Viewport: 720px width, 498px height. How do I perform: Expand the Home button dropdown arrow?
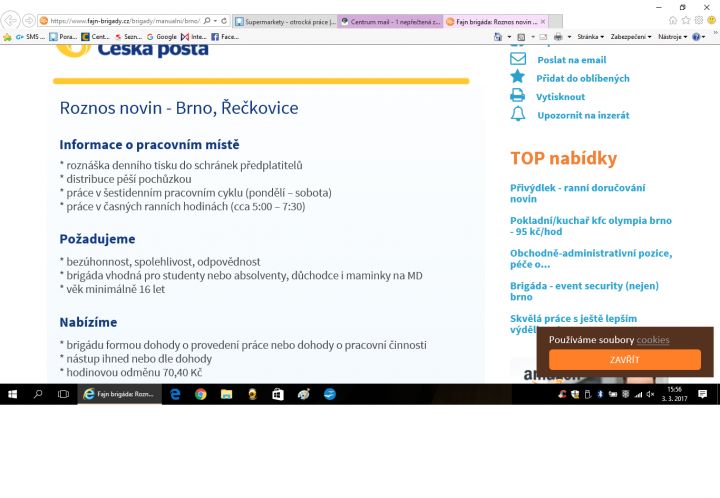pyautogui.click(x=509, y=37)
